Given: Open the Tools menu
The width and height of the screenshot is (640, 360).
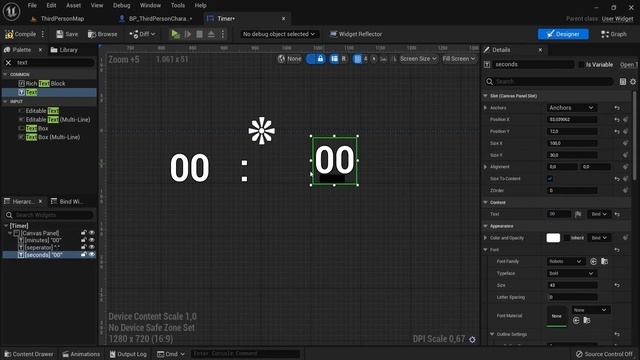Looking at the screenshot, I should pos(178,5).
